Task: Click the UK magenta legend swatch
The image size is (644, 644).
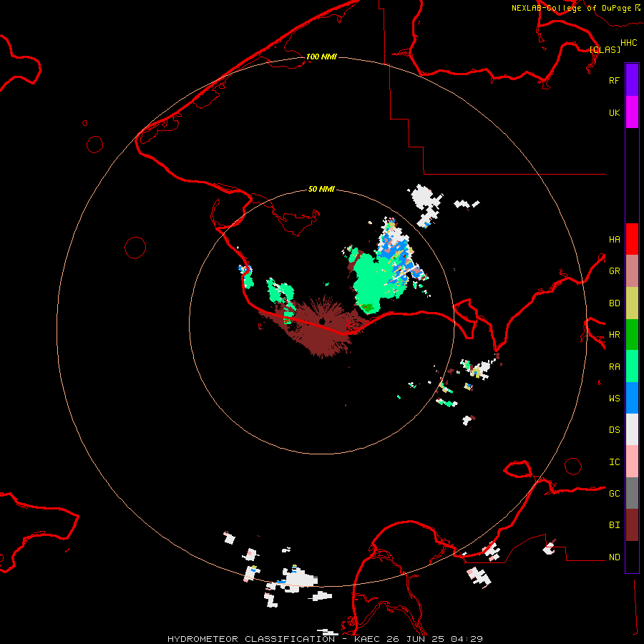Action: pyautogui.click(x=632, y=112)
